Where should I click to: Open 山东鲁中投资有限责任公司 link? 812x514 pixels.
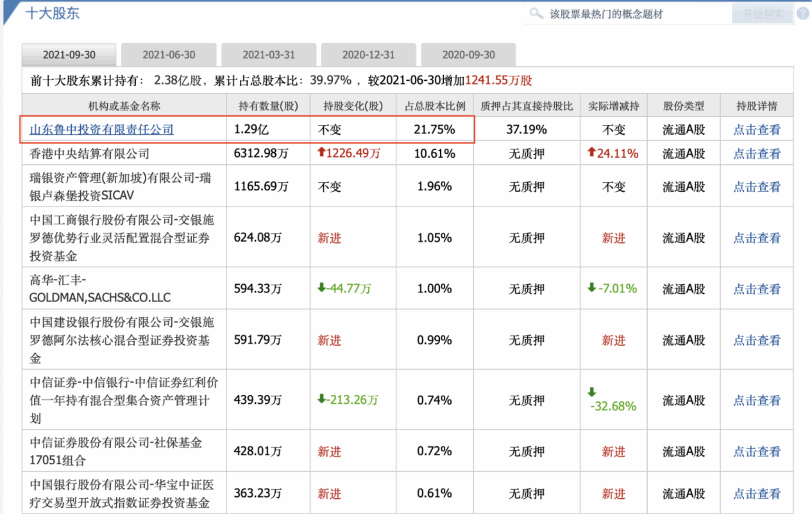101,129
